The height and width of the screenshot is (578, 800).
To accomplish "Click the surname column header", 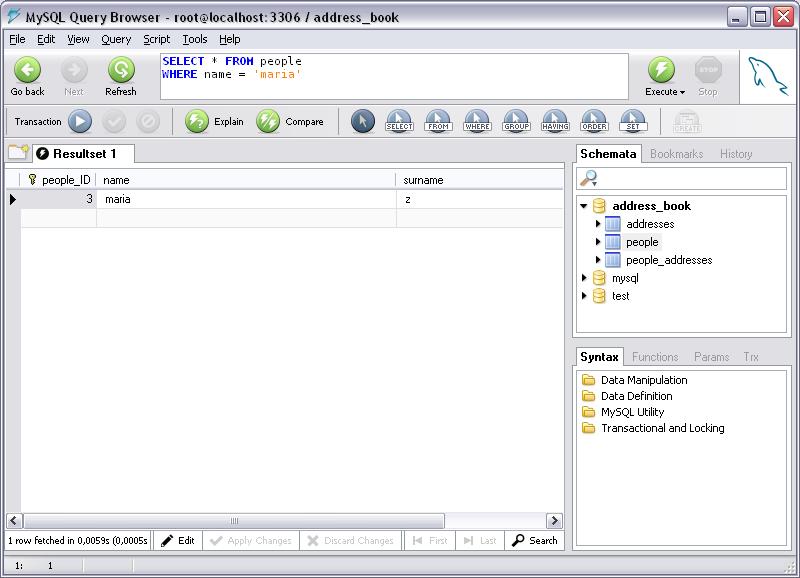I will coord(480,180).
